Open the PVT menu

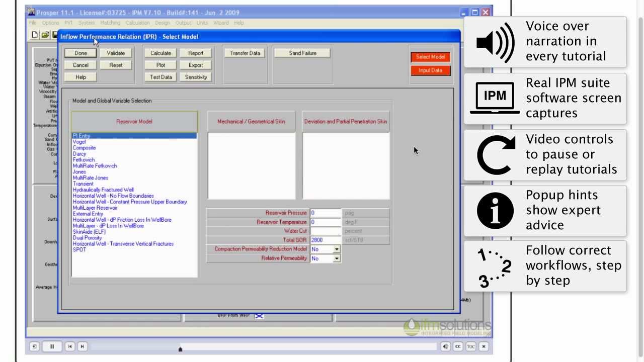68,23
